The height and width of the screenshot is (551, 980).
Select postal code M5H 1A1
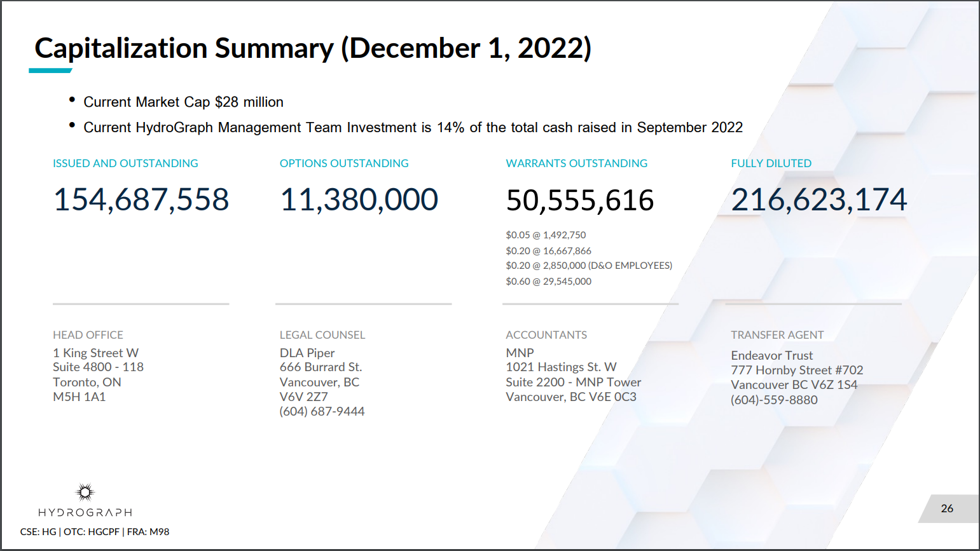coord(79,397)
